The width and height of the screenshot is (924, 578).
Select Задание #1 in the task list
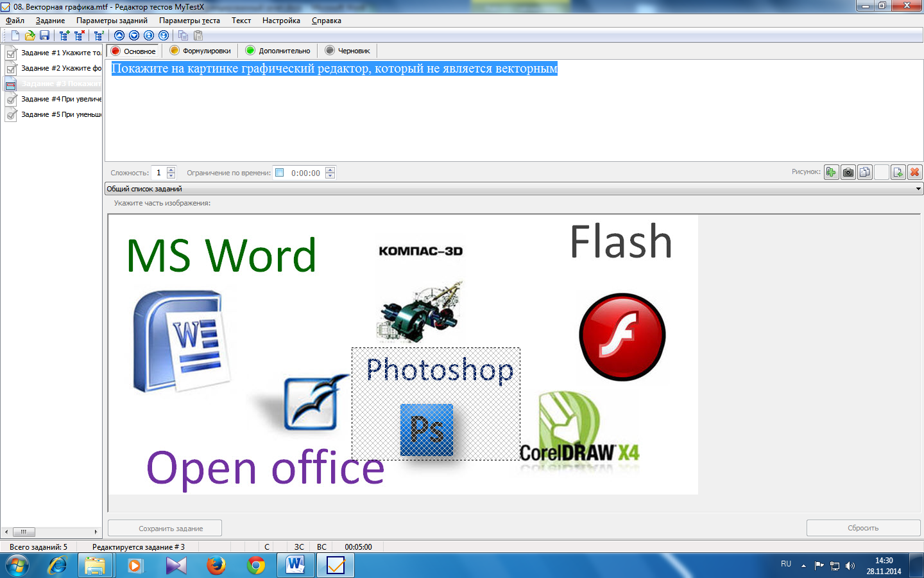tap(53, 53)
